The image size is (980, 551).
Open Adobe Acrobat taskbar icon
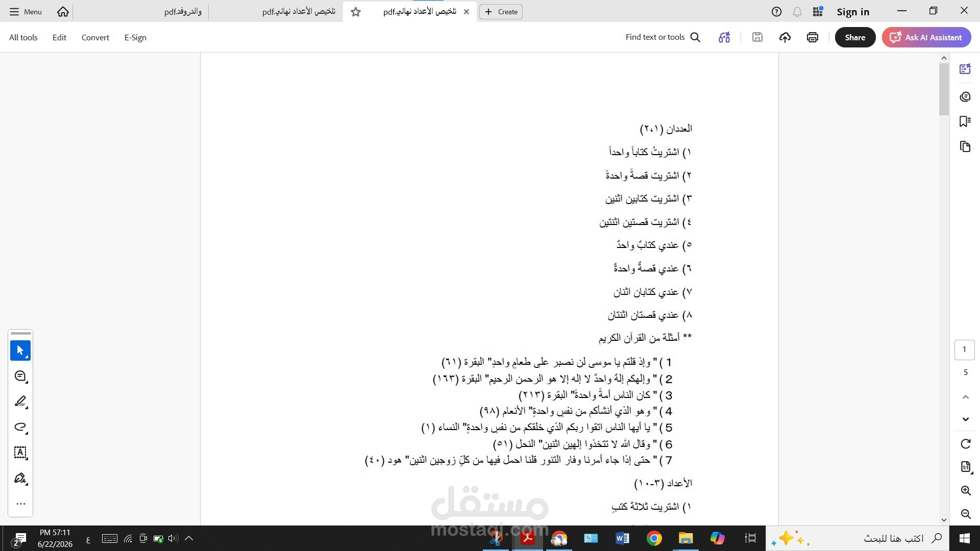pos(527,538)
